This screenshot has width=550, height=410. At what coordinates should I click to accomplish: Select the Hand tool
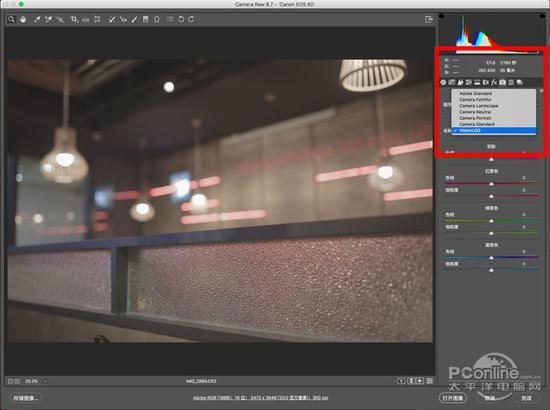[x=23, y=19]
